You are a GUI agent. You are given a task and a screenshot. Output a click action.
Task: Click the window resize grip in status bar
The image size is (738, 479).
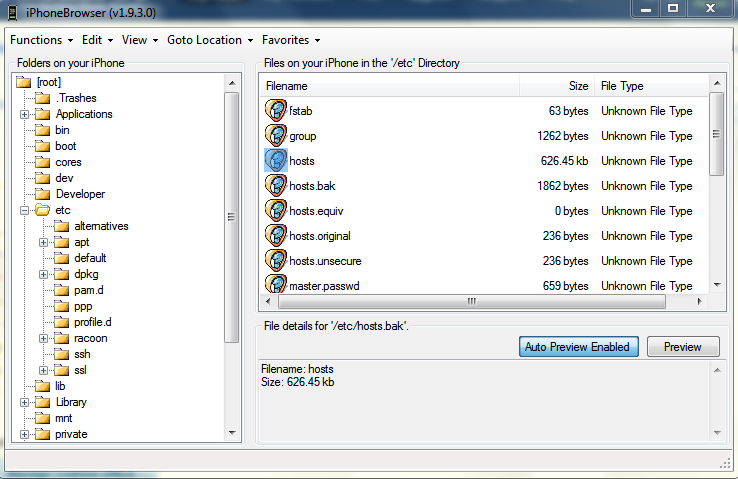tap(725, 464)
